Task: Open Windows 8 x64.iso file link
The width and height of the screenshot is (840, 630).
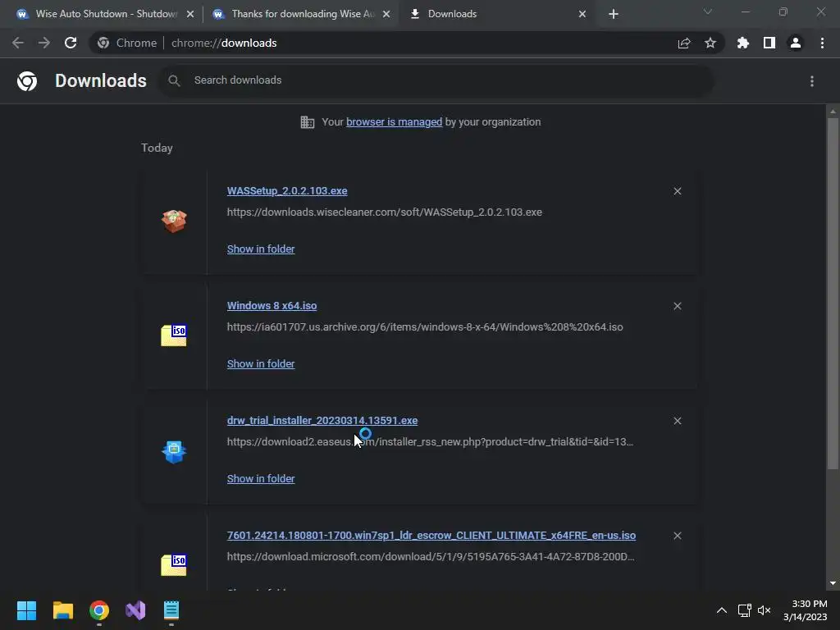Action: pos(272,305)
